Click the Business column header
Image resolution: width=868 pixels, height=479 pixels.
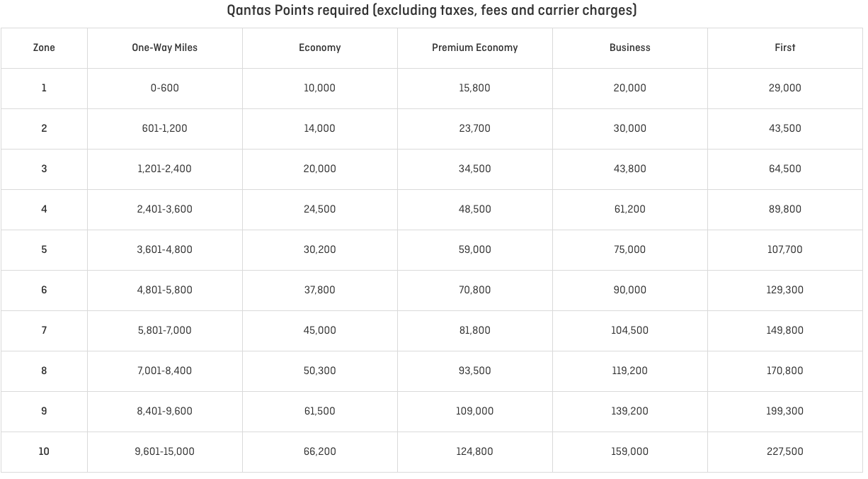[629, 47]
